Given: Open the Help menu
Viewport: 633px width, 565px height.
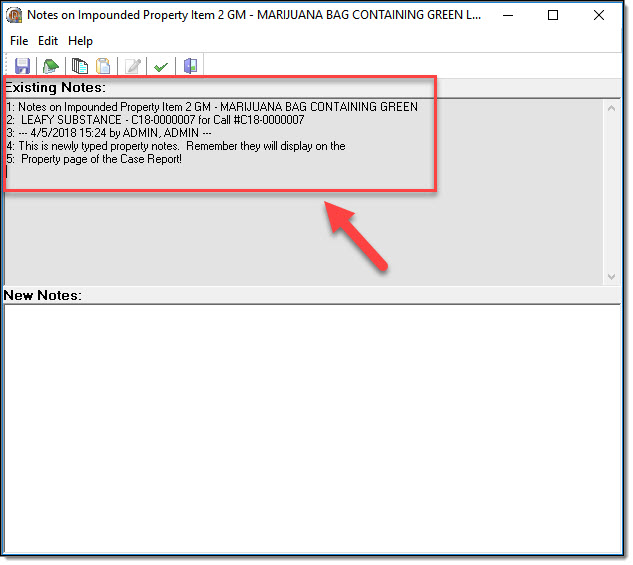Looking at the screenshot, I should [x=80, y=41].
